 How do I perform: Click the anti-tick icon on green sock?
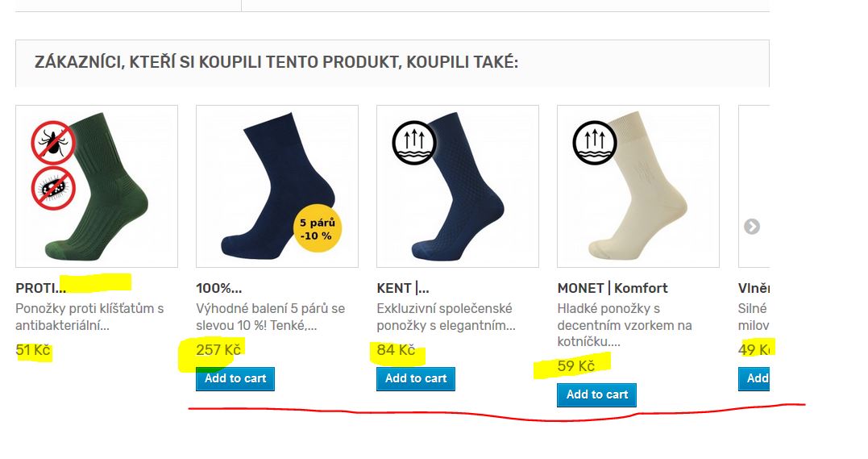(x=53, y=143)
